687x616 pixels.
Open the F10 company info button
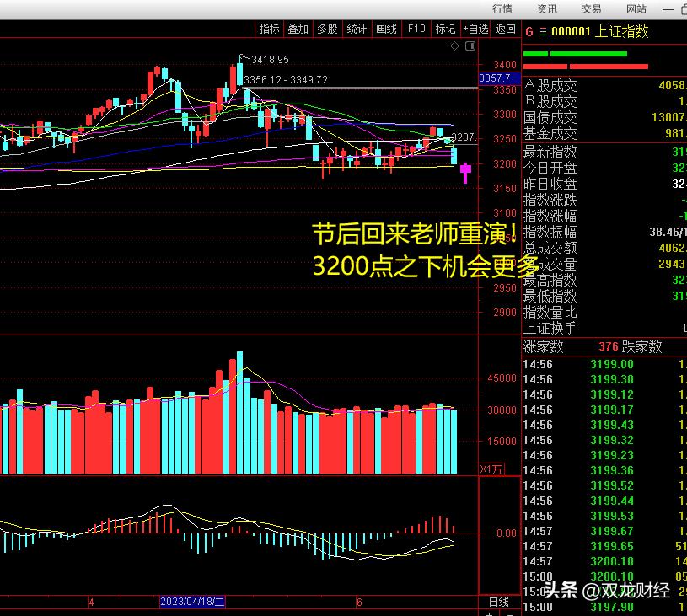click(416, 29)
